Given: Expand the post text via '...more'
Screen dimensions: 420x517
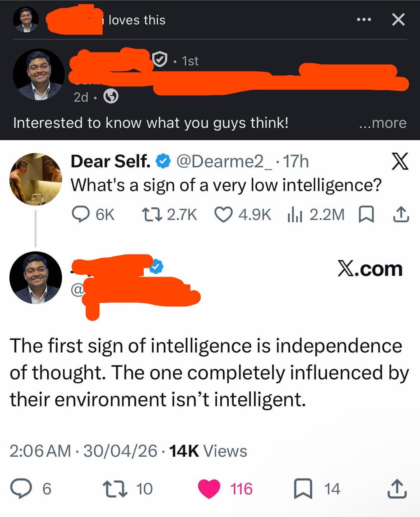Looking at the screenshot, I should (x=383, y=123).
